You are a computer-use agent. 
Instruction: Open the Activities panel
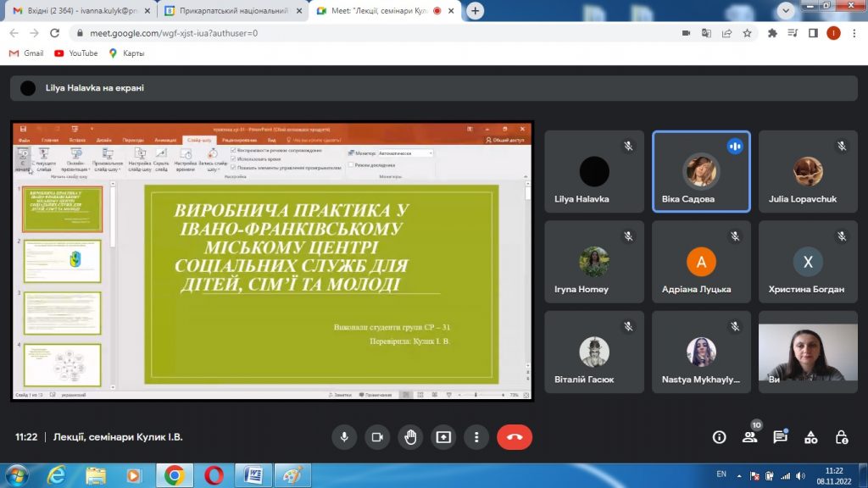[811, 437]
